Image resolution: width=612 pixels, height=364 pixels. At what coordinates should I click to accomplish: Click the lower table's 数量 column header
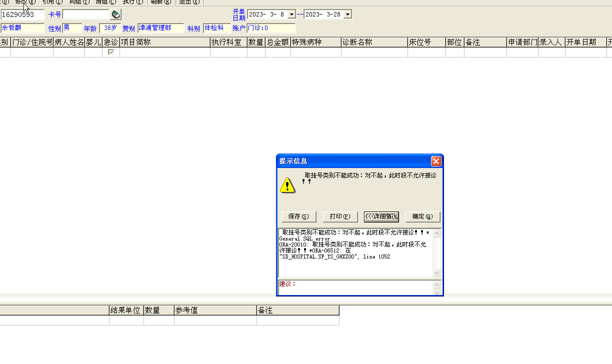[159, 310]
